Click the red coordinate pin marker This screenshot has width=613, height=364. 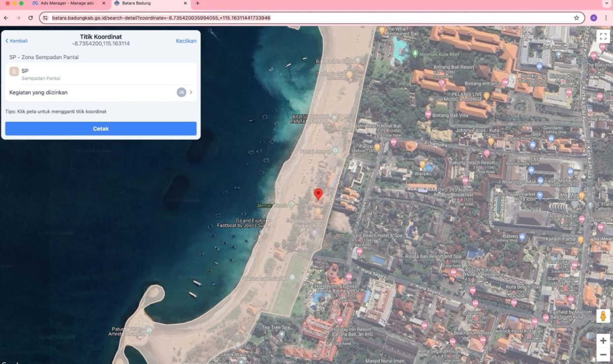[x=318, y=194]
